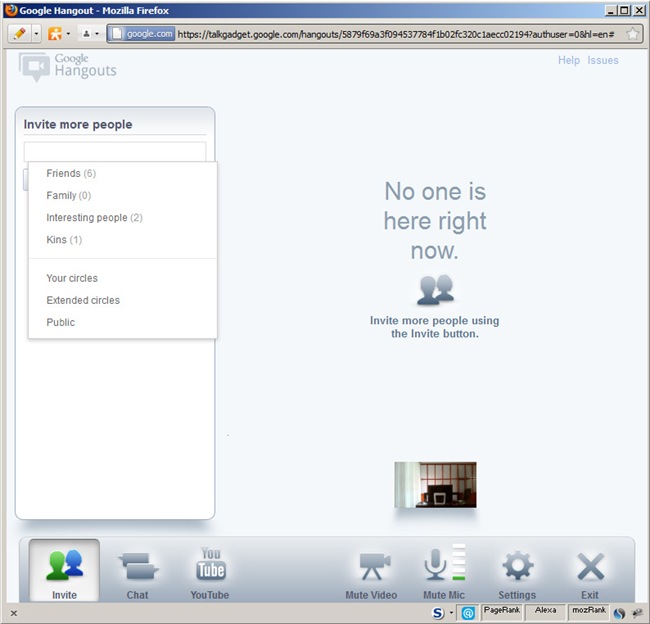Choose Your circles option
This screenshot has height=624, width=650.
[x=123, y=278]
